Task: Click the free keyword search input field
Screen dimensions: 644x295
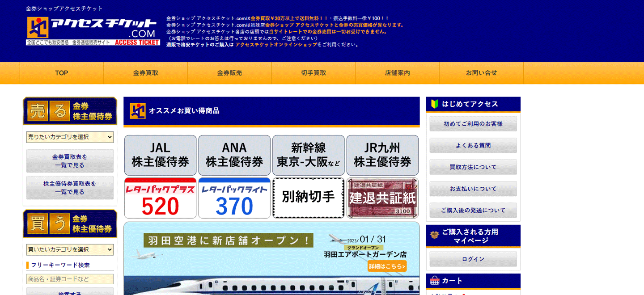Action: pos(70,279)
